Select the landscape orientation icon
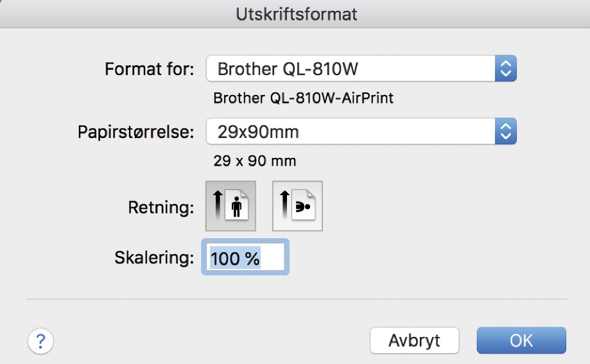Screen dimensions: 590x364 pyautogui.click(x=297, y=205)
